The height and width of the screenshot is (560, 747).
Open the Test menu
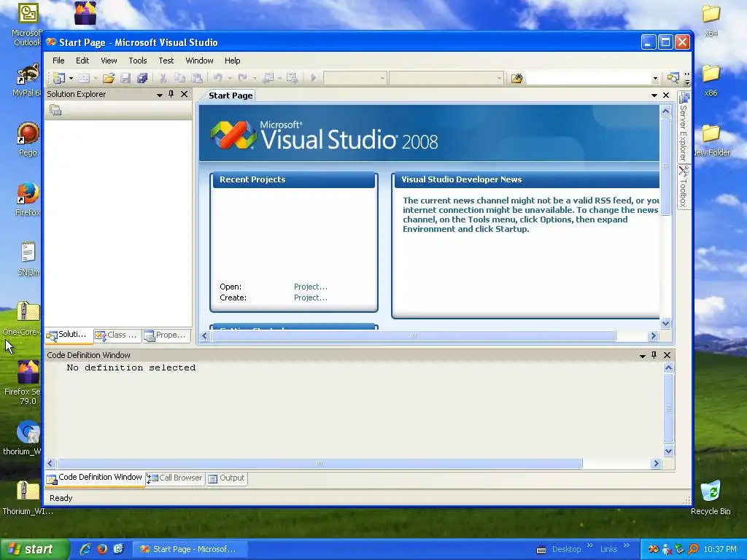[166, 61]
